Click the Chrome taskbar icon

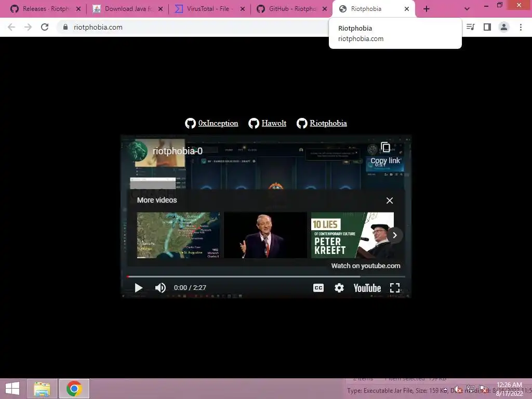point(74,389)
